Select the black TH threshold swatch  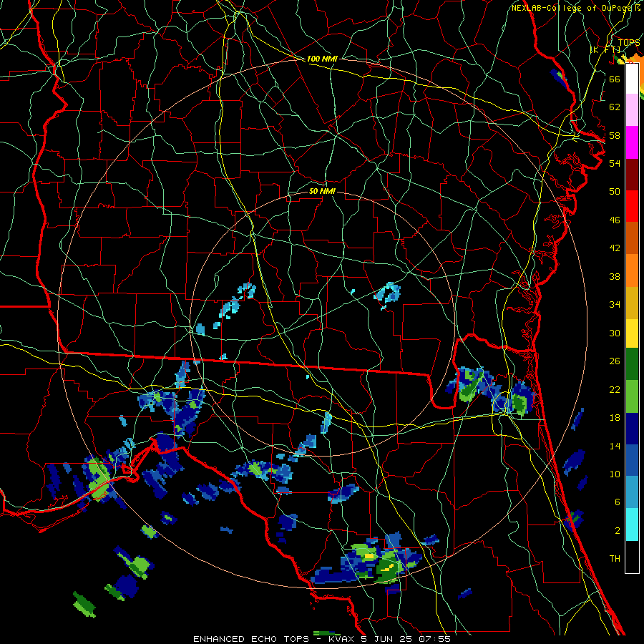pos(632,557)
